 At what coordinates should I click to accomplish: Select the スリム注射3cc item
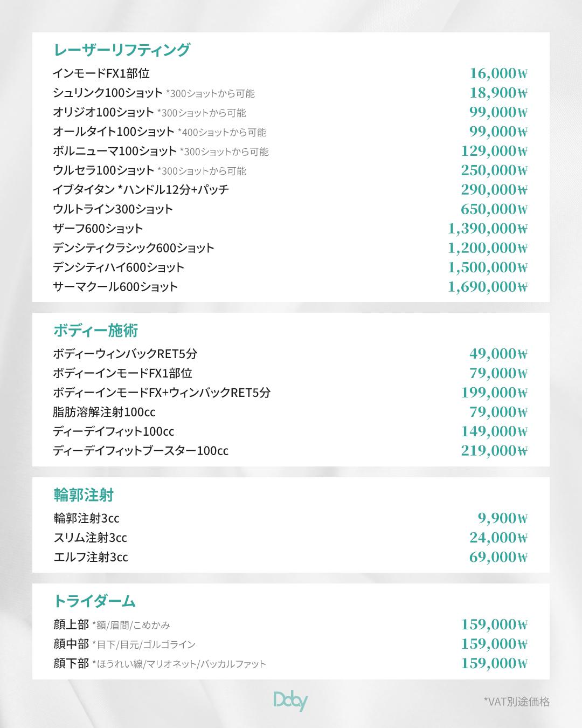pos(90,538)
